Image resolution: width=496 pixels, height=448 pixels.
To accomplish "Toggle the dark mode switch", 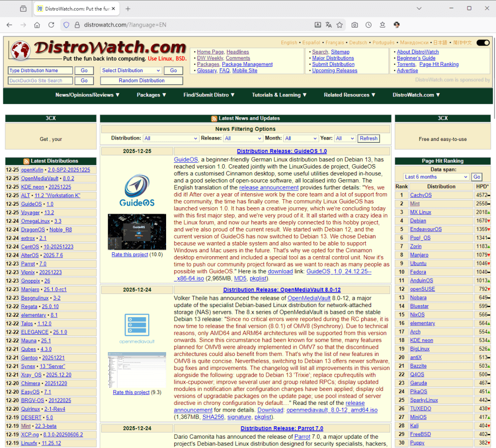I will point(483,43).
